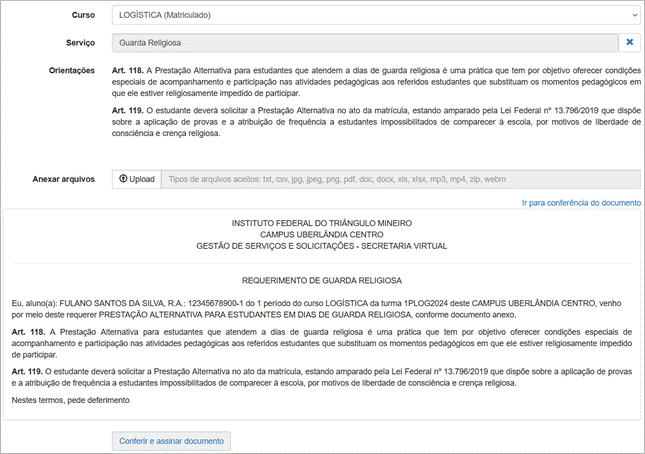Click the 'Curso' label
This screenshot has width=645, height=454.
84,15
